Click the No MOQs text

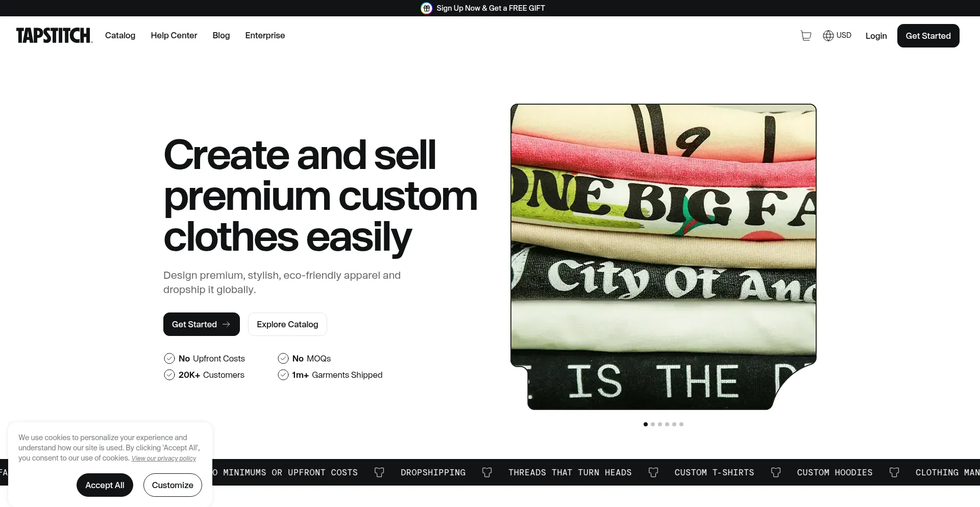click(311, 358)
